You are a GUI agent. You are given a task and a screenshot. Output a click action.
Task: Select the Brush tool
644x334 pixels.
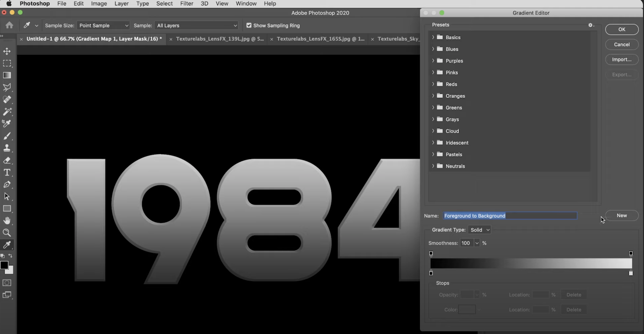[7, 136]
